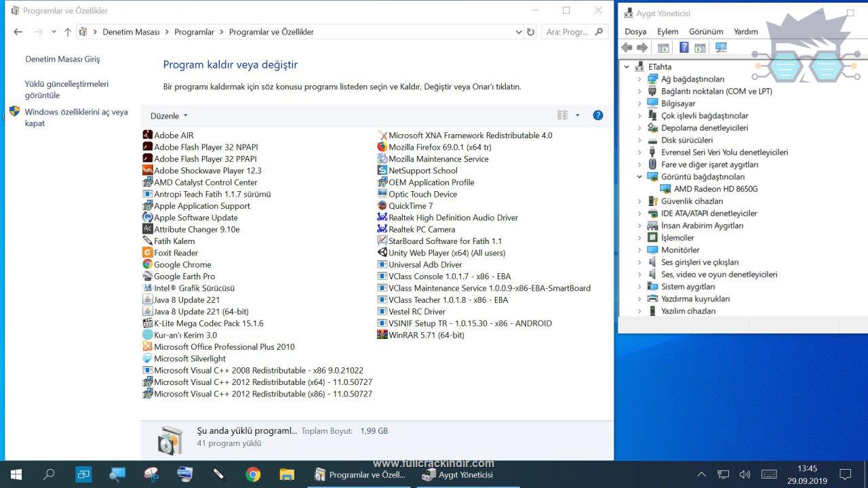
Task: Select K-Lite Mega Codec Pack 15.1.6
Action: [x=208, y=323]
